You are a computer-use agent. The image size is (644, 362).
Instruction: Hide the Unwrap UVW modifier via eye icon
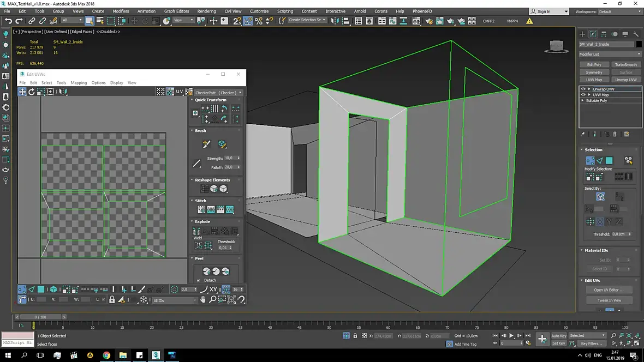click(583, 89)
